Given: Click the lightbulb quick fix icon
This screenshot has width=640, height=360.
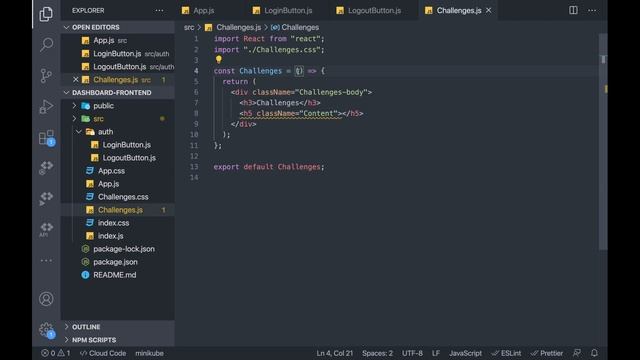Looking at the screenshot, I should pos(219,60).
